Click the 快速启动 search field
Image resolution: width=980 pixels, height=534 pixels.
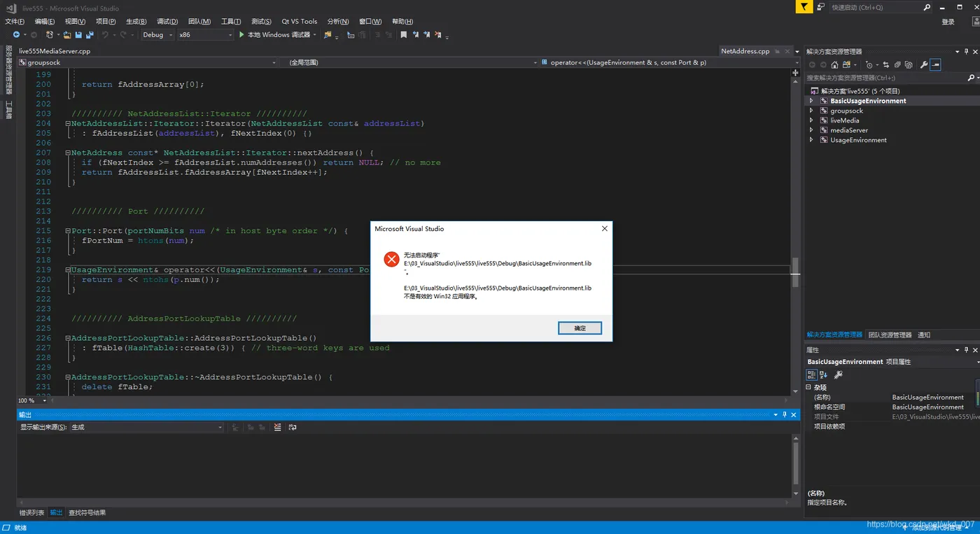click(881, 7)
